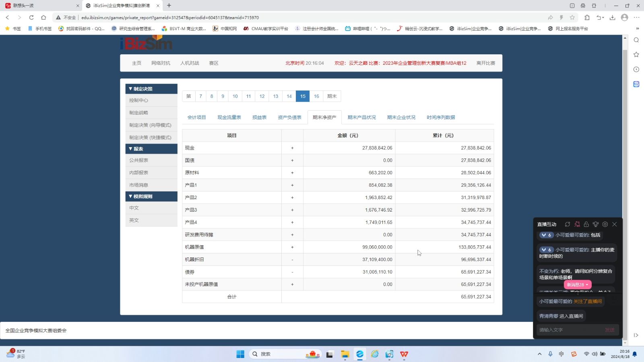
Task: Select period 7 in the pagination
Action: 200,96
